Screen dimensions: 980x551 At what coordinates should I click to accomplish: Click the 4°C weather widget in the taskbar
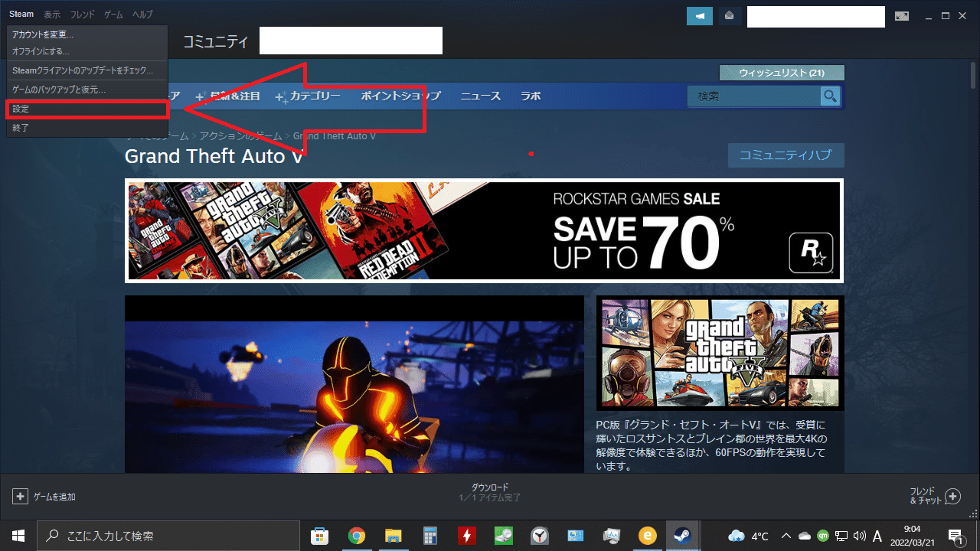tap(746, 536)
